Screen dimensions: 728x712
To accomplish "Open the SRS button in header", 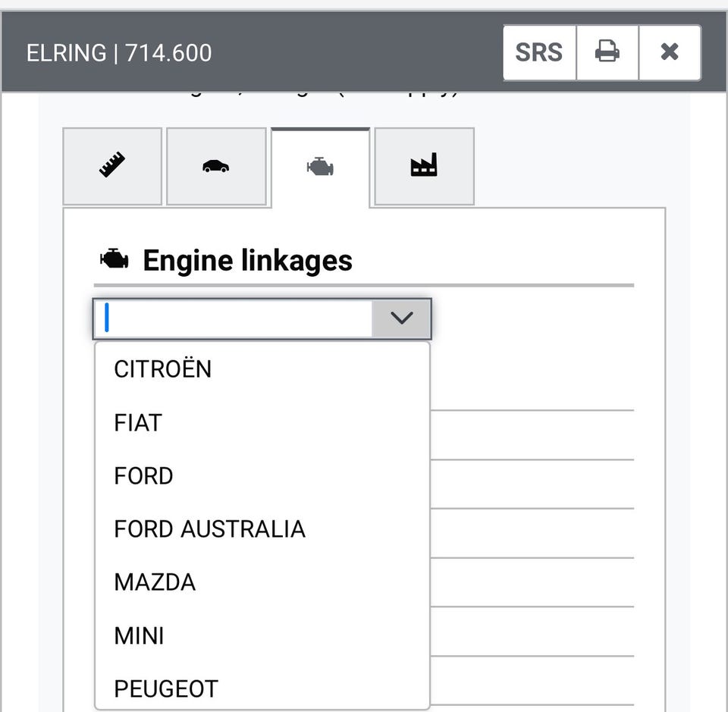I will pyautogui.click(x=539, y=52).
